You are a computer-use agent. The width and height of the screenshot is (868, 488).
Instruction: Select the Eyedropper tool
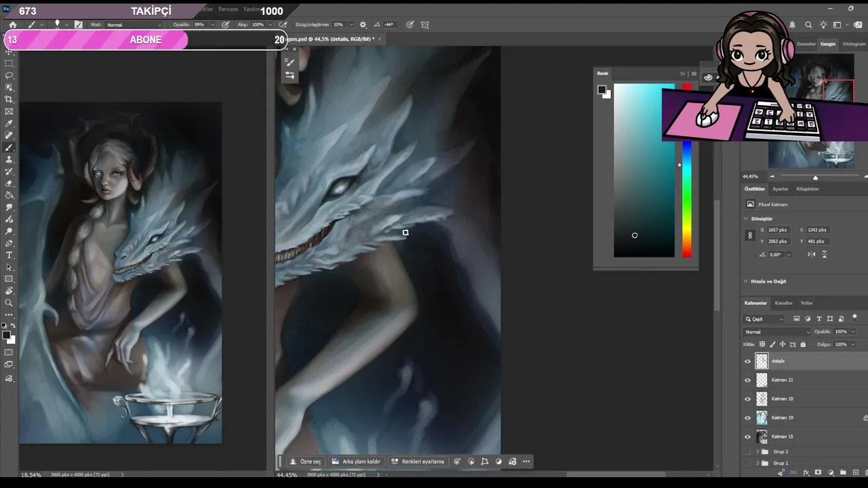tap(9, 124)
